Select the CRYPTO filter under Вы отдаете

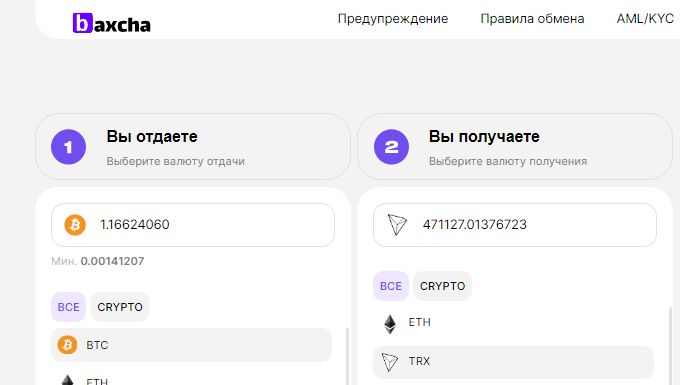(120, 307)
